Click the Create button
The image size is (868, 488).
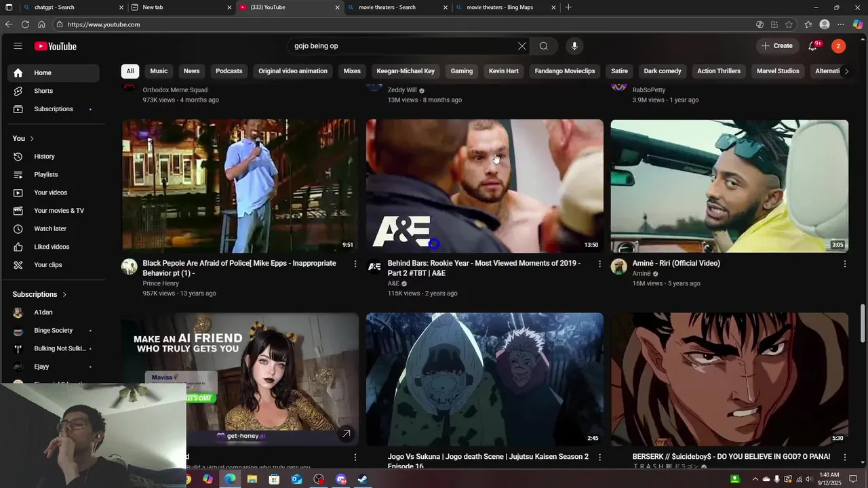pos(776,46)
